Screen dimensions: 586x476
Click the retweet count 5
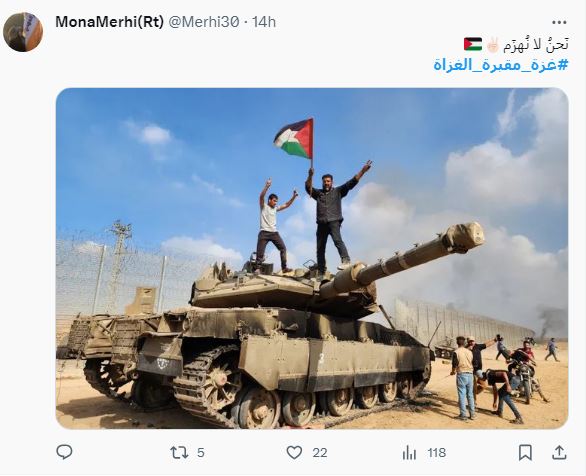tap(201, 453)
